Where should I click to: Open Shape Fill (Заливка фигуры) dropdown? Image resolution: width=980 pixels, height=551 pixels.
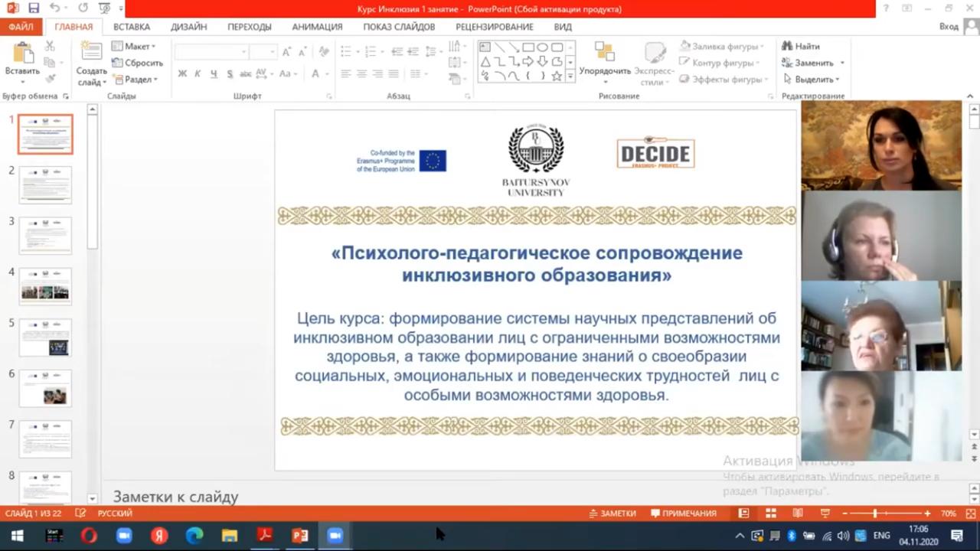tap(720, 46)
